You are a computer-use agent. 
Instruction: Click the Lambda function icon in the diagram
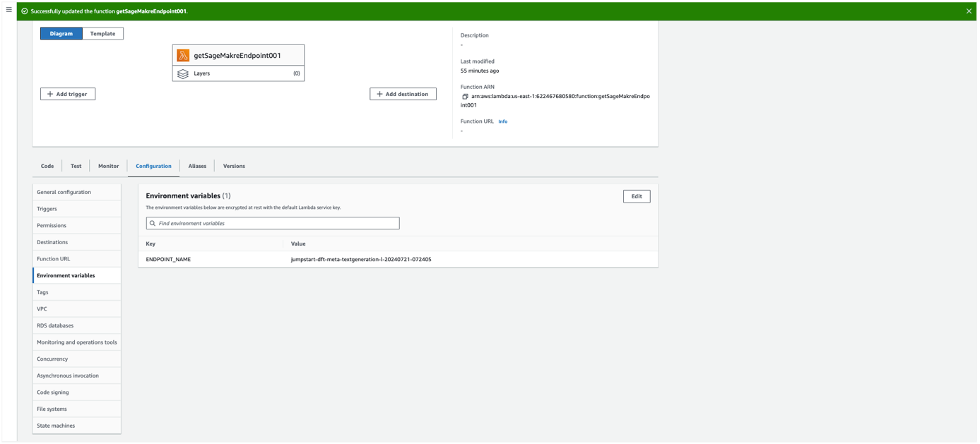[183, 54]
